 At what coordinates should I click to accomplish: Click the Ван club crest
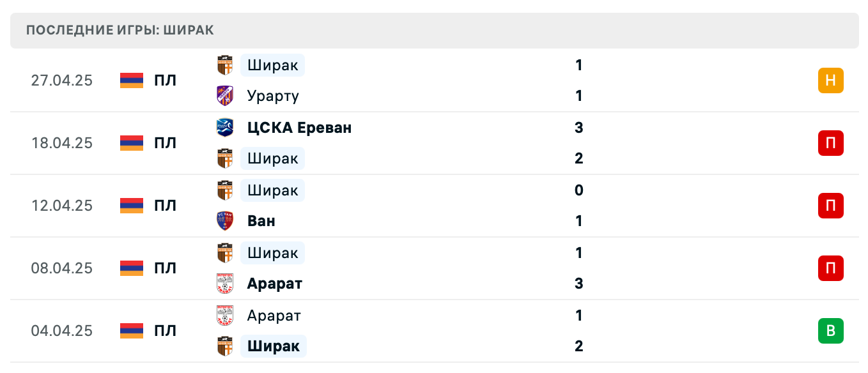coord(224,220)
